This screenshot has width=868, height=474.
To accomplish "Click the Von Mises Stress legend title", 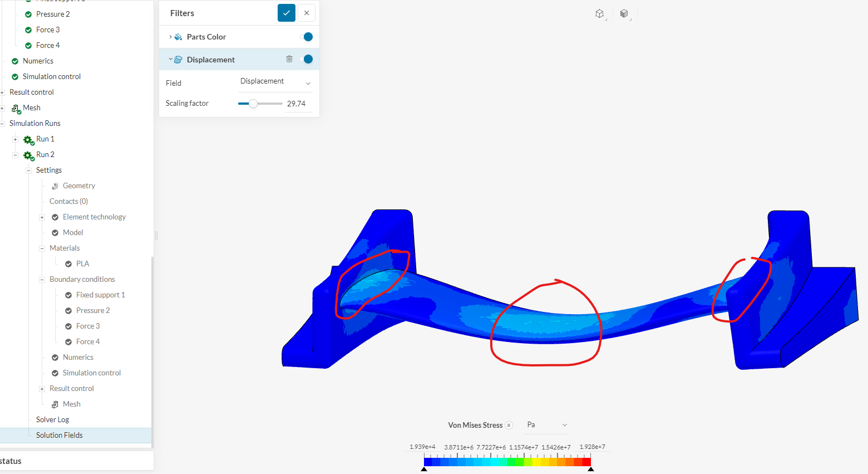I will [x=476, y=426].
